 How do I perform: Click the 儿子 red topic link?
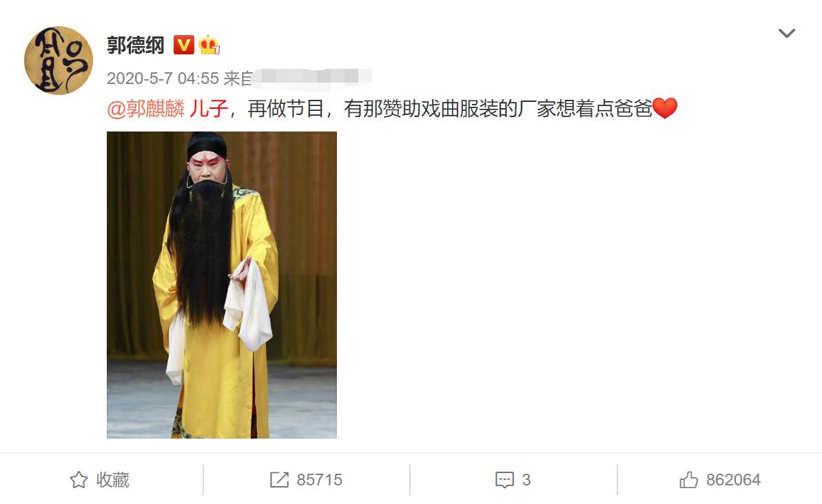[208, 109]
